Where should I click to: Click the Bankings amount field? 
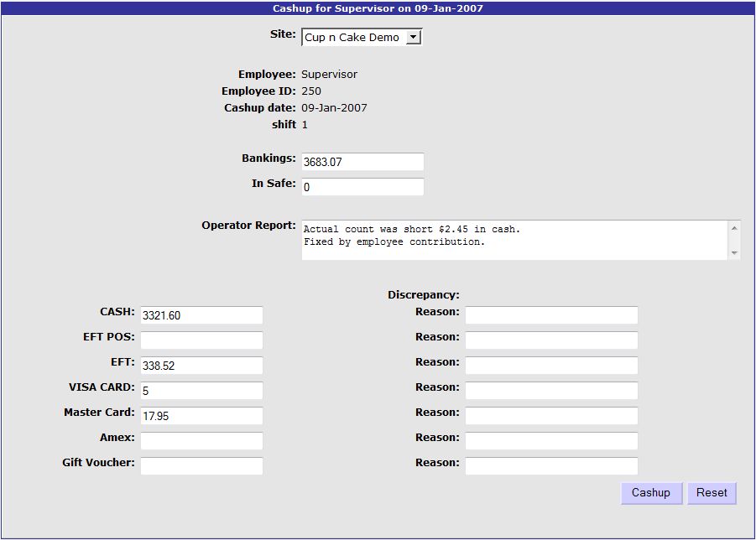coord(362,162)
